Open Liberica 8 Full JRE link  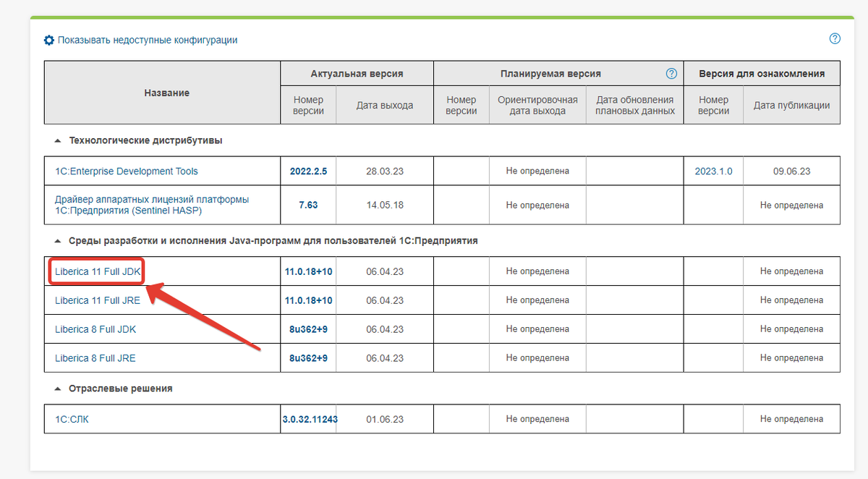95,358
